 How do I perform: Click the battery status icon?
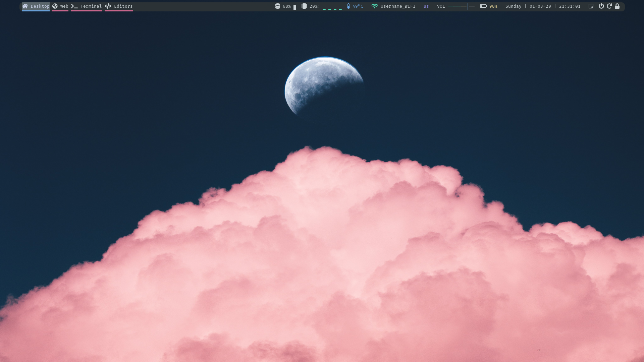point(483,6)
